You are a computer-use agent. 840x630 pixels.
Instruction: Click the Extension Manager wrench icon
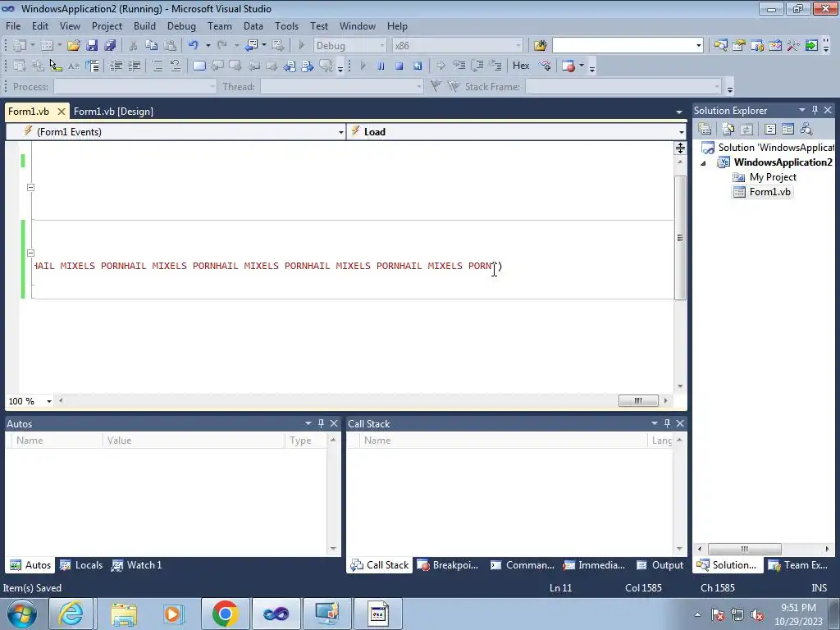(793, 46)
